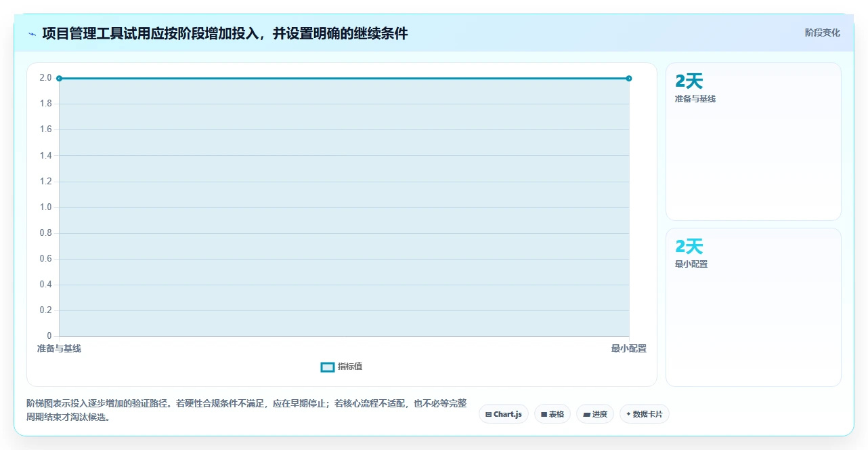This screenshot has width=868, height=450.
Task: Select the 数据卡片 pill button
Action: coord(645,414)
